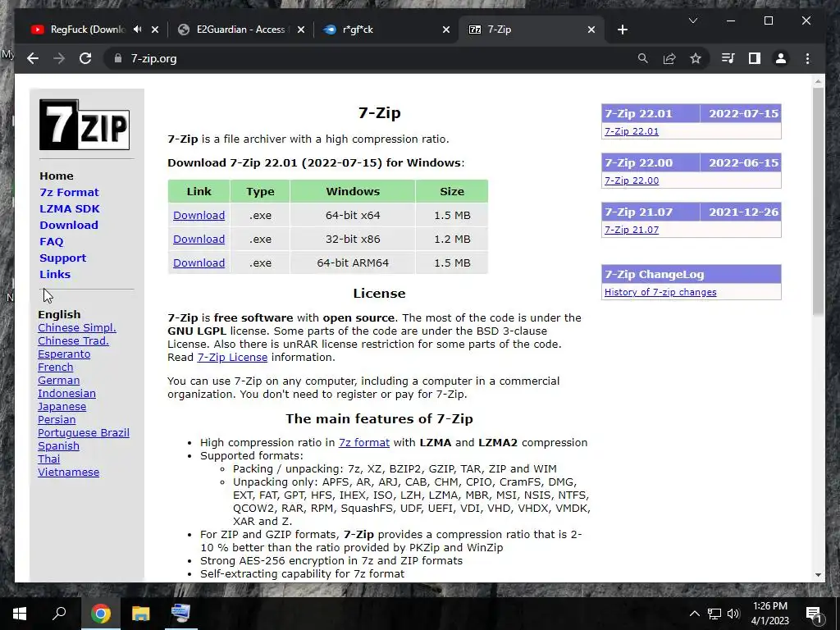This screenshot has height=630, width=840.
Task: Switch language to Japanese
Action: coord(62,407)
